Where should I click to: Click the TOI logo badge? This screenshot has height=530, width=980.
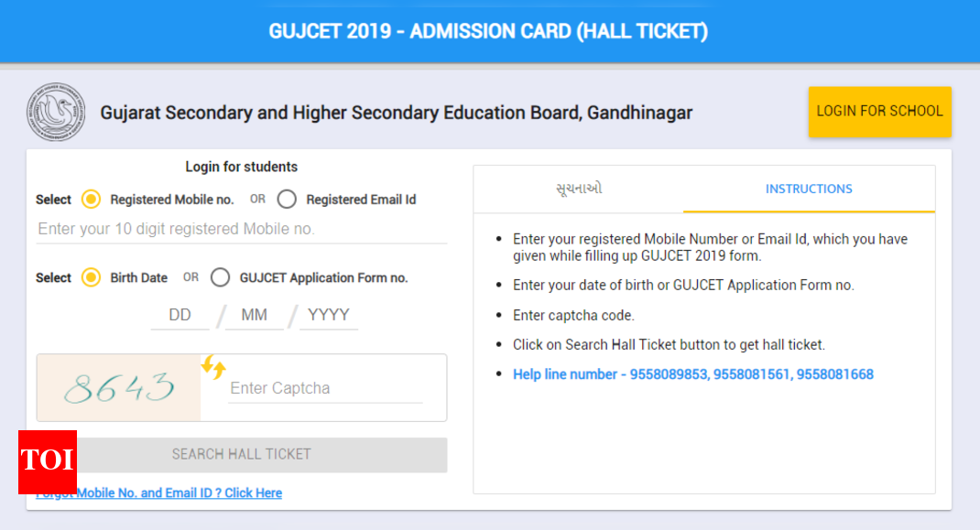(47, 460)
